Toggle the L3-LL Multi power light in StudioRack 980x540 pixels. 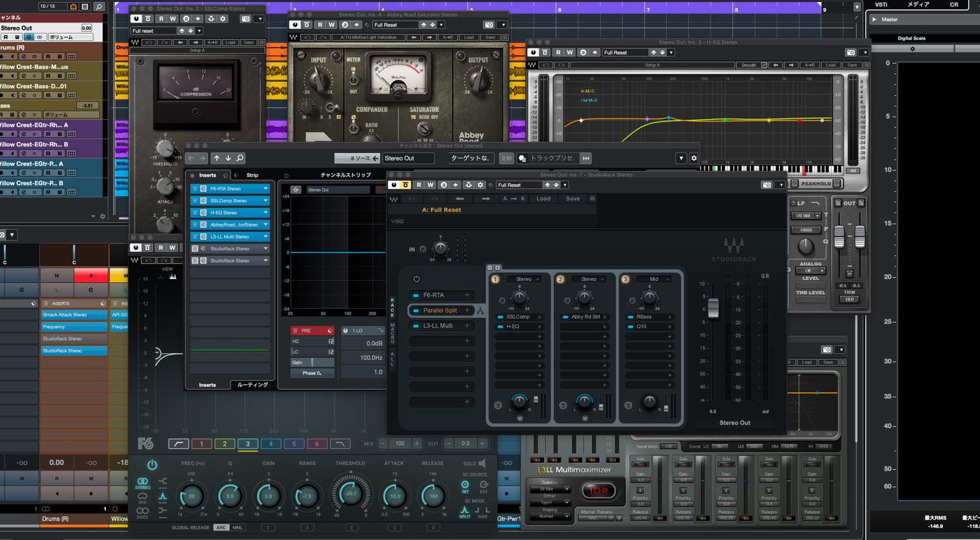pos(416,326)
